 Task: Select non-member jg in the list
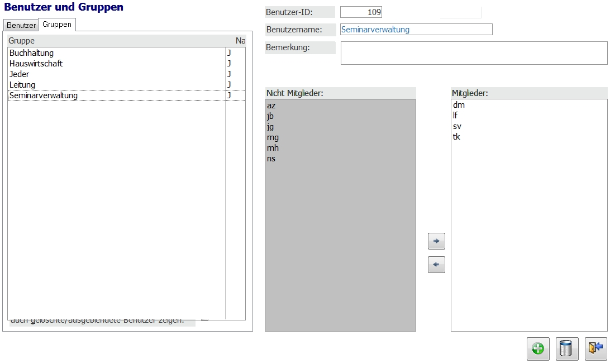(x=271, y=127)
